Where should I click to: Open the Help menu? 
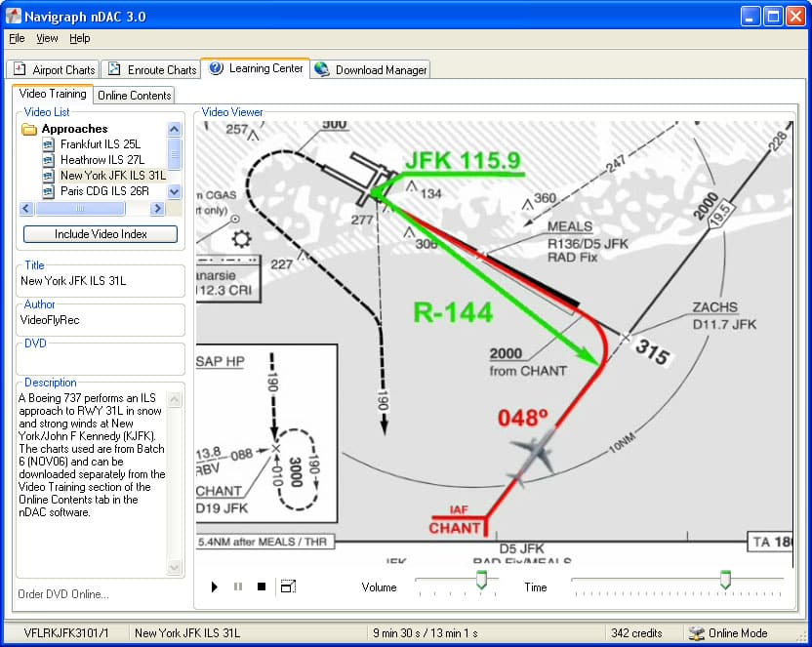pyautogui.click(x=79, y=38)
